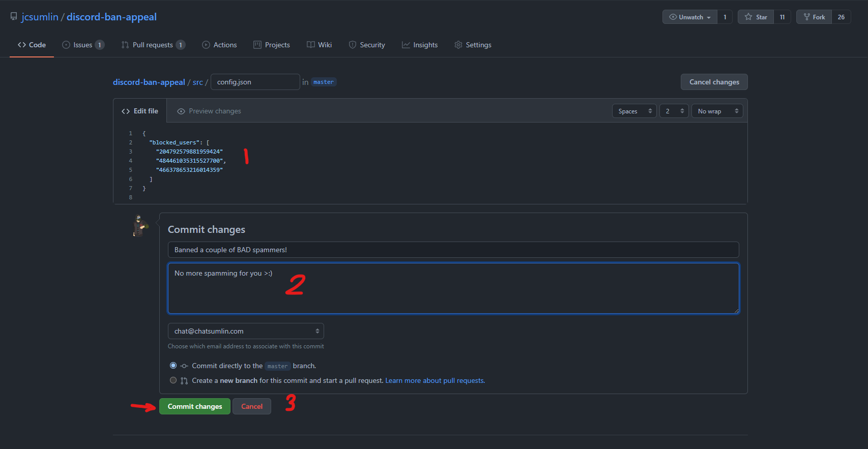Screen dimensions: 868x449
Task: Fork the repository
Action: click(814, 17)
